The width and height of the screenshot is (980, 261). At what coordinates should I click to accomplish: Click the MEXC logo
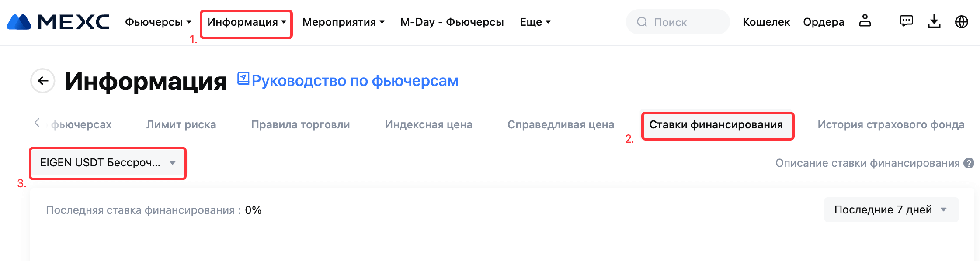tap(58, 22)
